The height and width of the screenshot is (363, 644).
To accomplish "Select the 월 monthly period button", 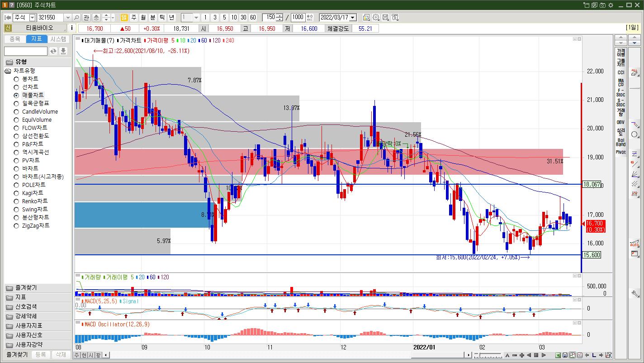I will [143, 18].
